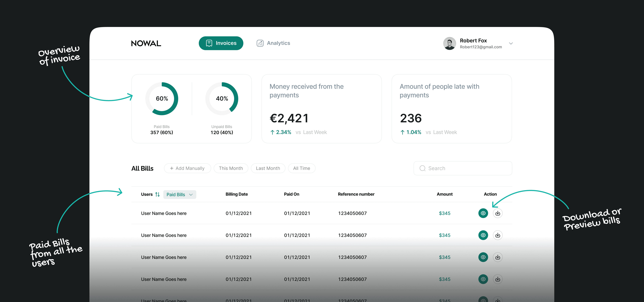Sort by Users using the arrows icon
The height and width of the screenshot is (302, 644).
tap(157, 194)
